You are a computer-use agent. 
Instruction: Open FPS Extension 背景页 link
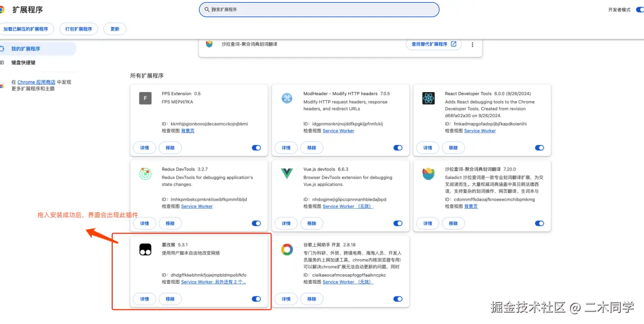(x=188, y=131)
